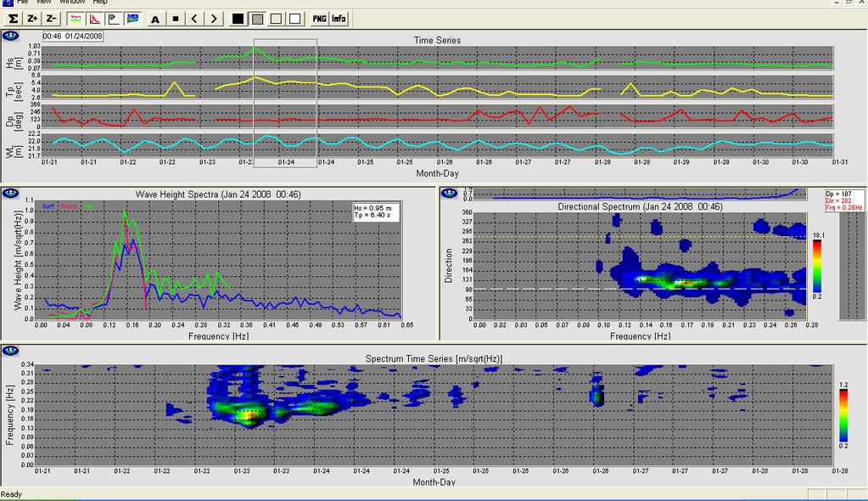
Task: Click the Direction axis label
Action: point(448,266)
